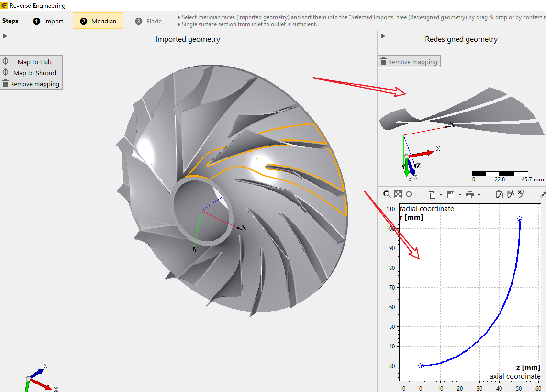Screen dimensions: 546x392
Task: Open the copy options dropdown arrow
Action: [441, 195]
